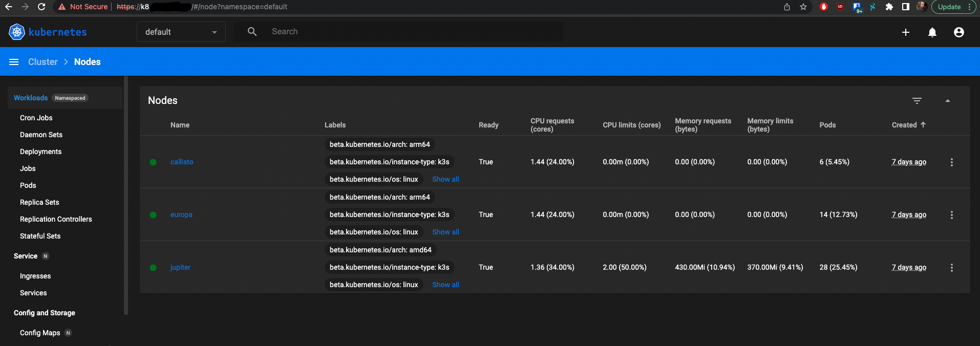Open actions menu for callisto row
This screenshot has height=346, width=980.
tap(951, 162)
